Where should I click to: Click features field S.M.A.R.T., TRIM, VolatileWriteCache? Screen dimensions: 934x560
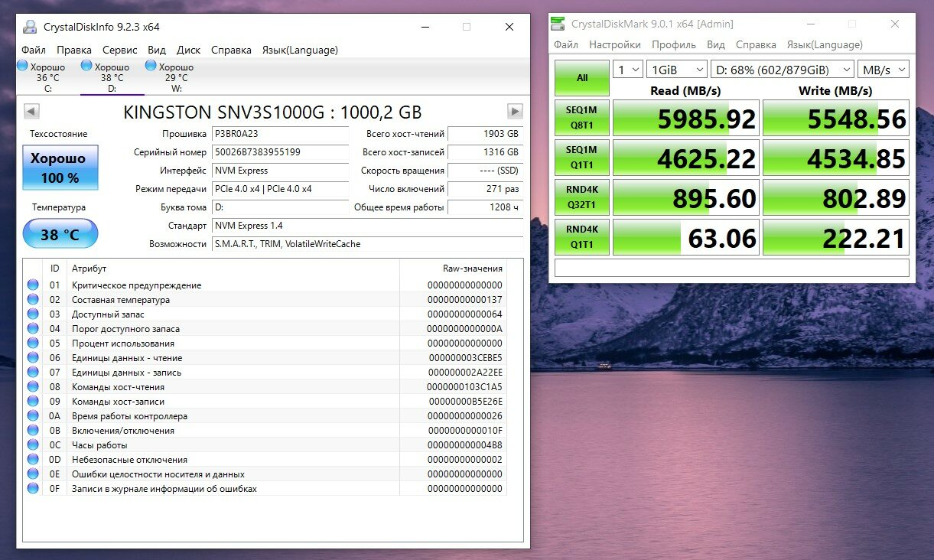click(367, 244)
